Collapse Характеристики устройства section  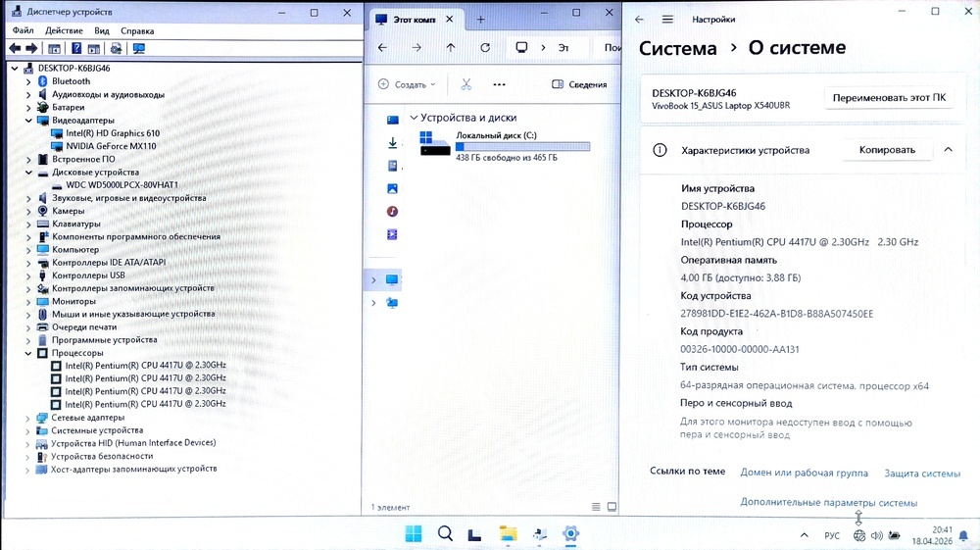pos(948,149)
